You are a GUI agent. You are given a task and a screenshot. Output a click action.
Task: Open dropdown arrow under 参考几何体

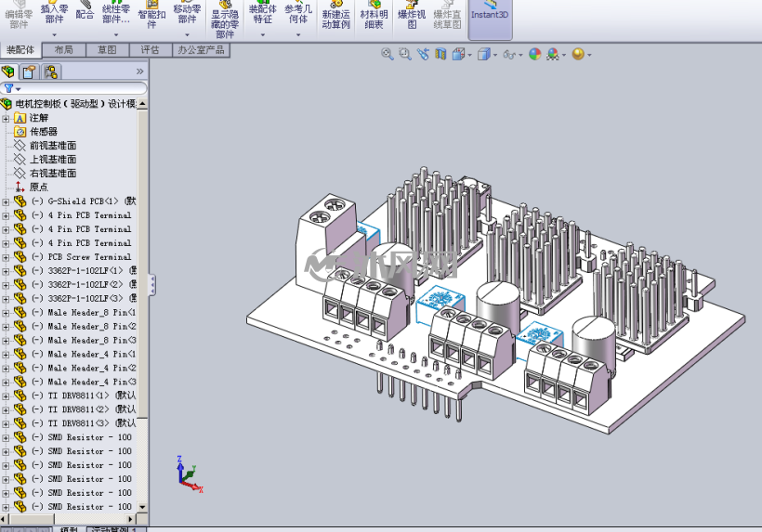(x=298, y=35)
